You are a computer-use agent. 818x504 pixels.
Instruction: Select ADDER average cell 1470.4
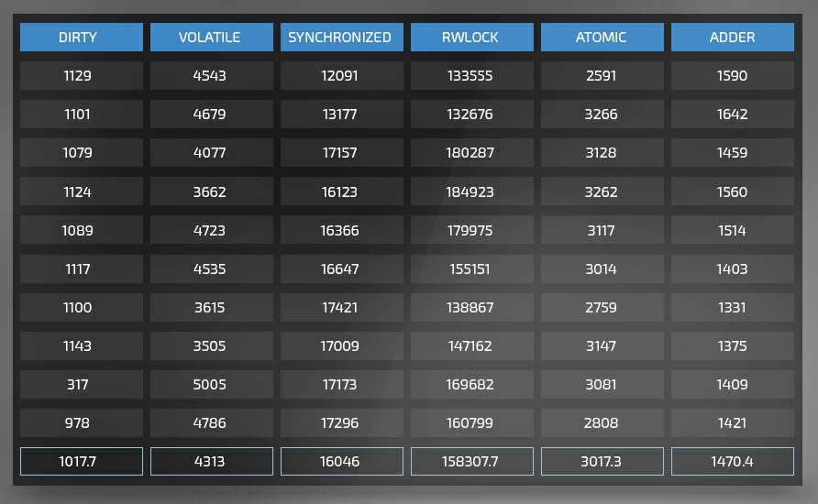733,461
